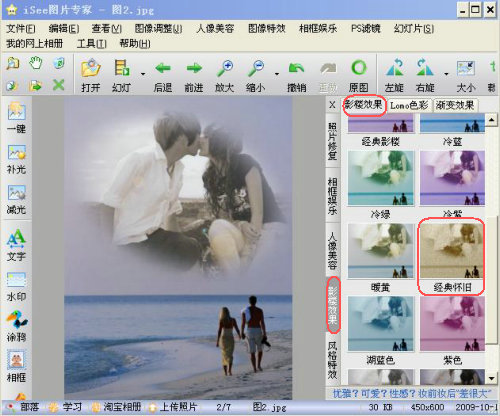500x416 pixels.
Task: Click the 上传照片 status bar button
Action: 173,407
